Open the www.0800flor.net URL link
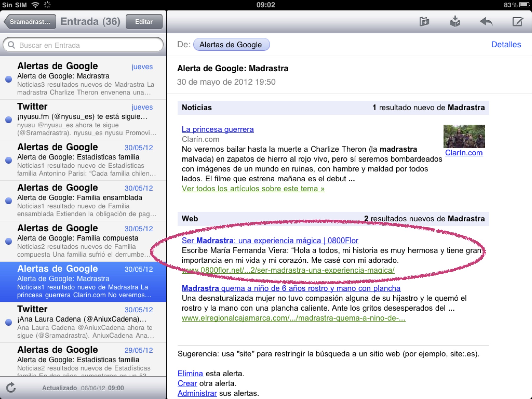Viewport: 532px width, 399px height. (x=288, y=270)
